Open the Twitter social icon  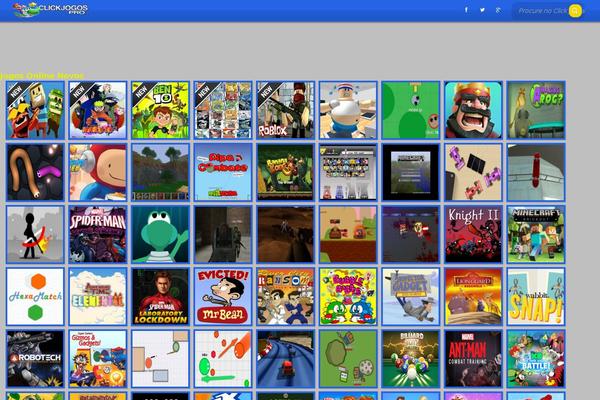pos(482,10)
